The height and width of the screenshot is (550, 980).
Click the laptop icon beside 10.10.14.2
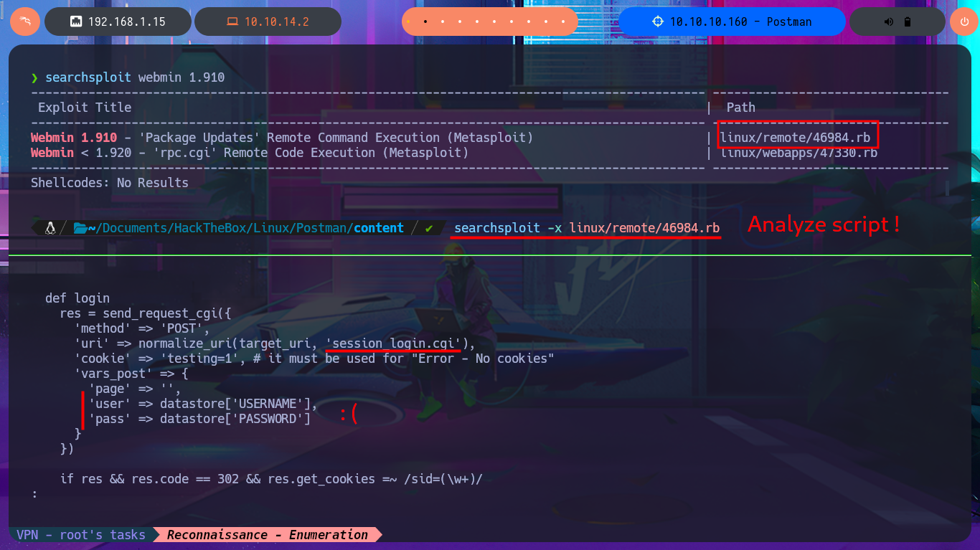coord(232,22)
